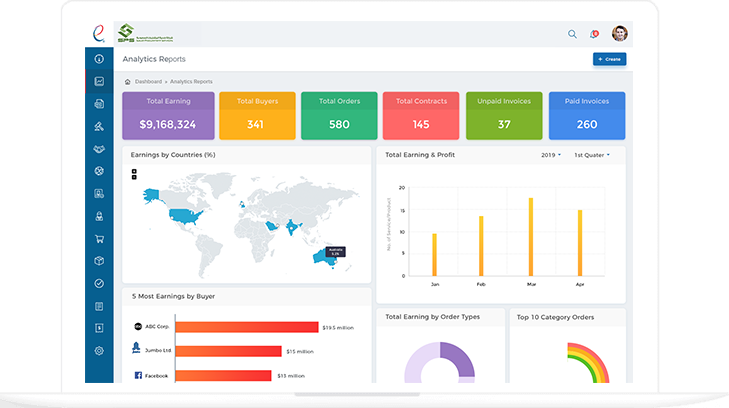Zoom in on the countries map
The image size is (729, 408).
(134, 171)
